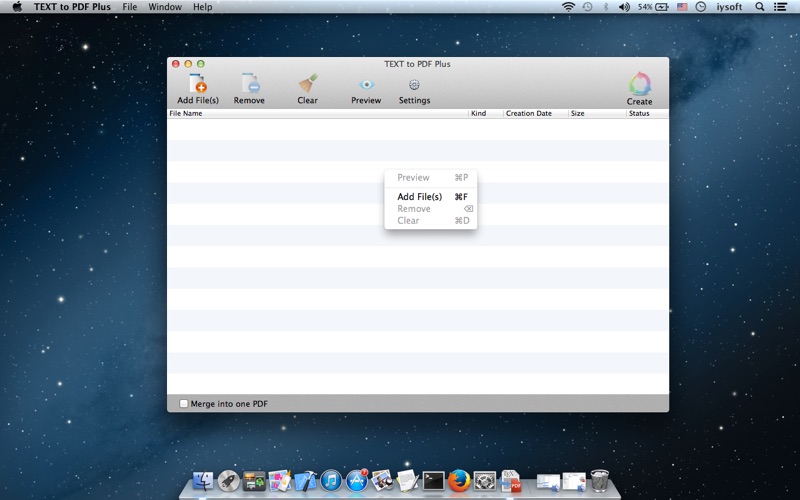Open iTunes in the dock
800x500 pixels.
click(331, 481)
